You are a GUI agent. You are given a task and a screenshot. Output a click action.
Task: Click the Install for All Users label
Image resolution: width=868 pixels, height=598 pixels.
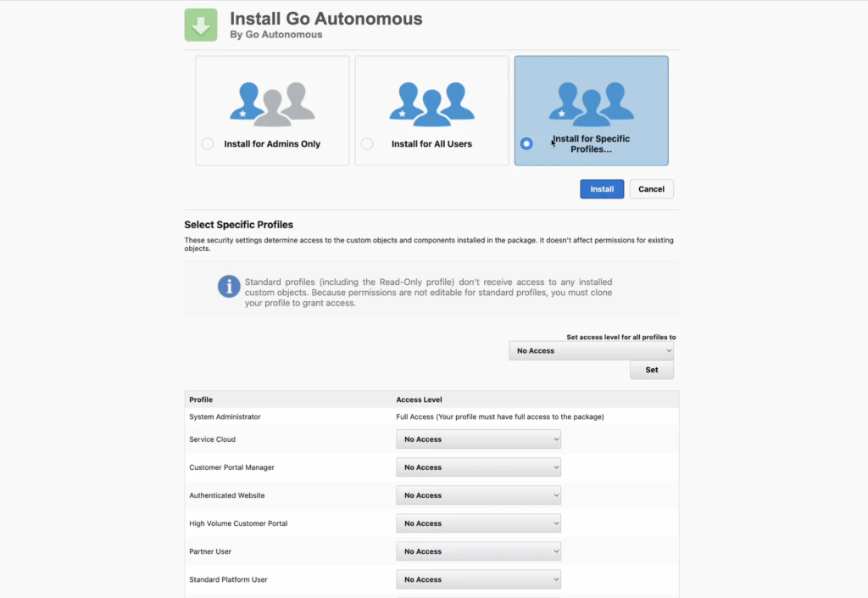point(431,144)
